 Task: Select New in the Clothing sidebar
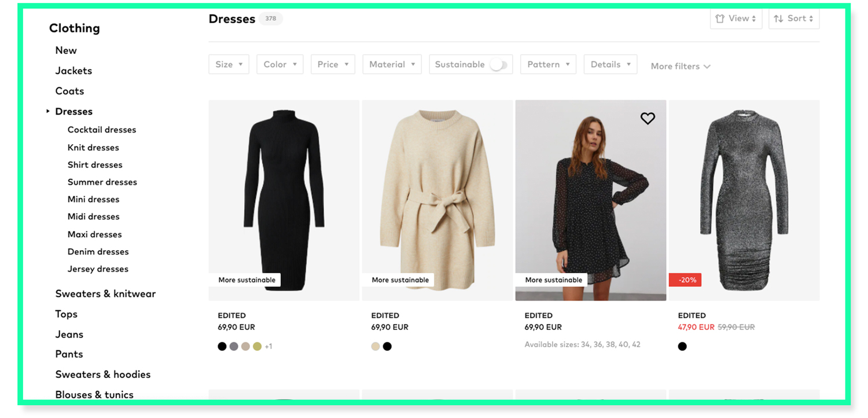coord(65,50)
